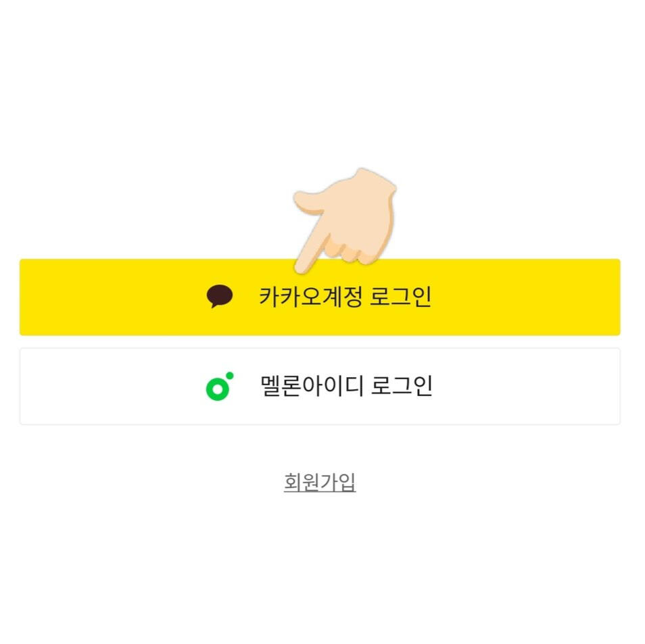Choose Kakao account sign-in option

tap(320, 297)
